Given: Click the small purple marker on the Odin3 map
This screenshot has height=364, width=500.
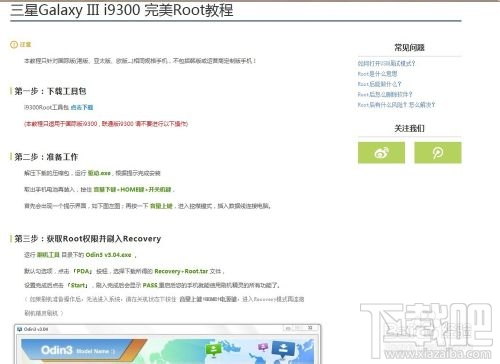Looking at the screenshot, I should [x=263, y=348].
